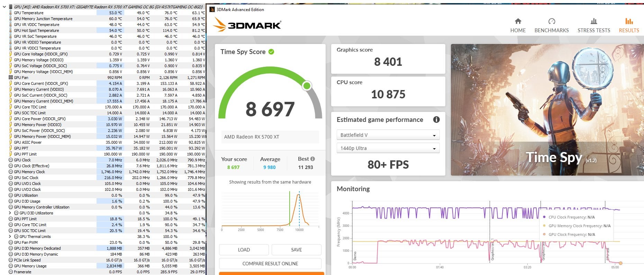Click the 'GPU Core Power (VDDCR_GFX)' label

tap(39, 119)
